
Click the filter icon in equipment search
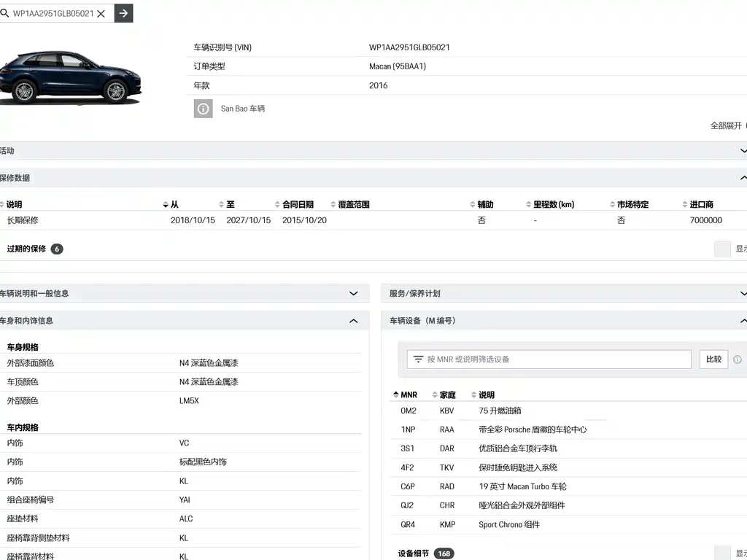tap(418, 359)
